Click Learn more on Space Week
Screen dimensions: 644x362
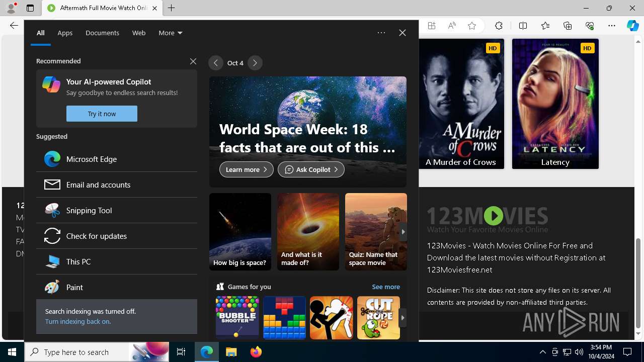[247, 169]
